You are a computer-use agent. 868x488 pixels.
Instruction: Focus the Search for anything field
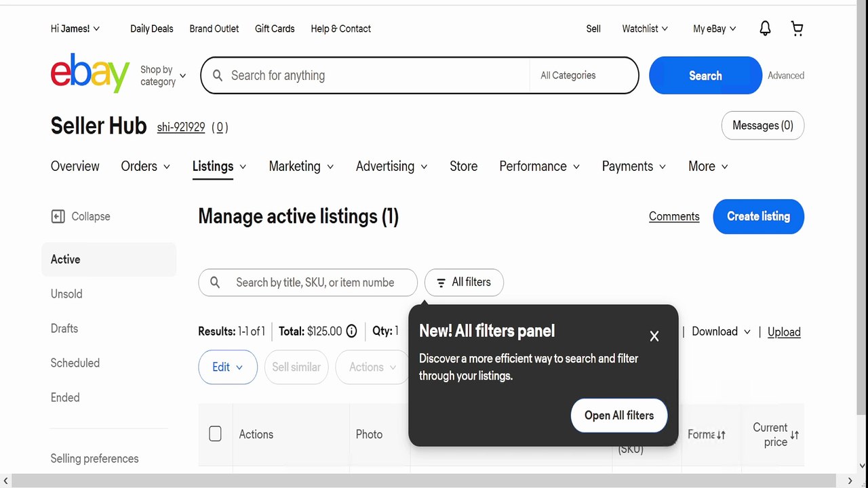[365, 75]
